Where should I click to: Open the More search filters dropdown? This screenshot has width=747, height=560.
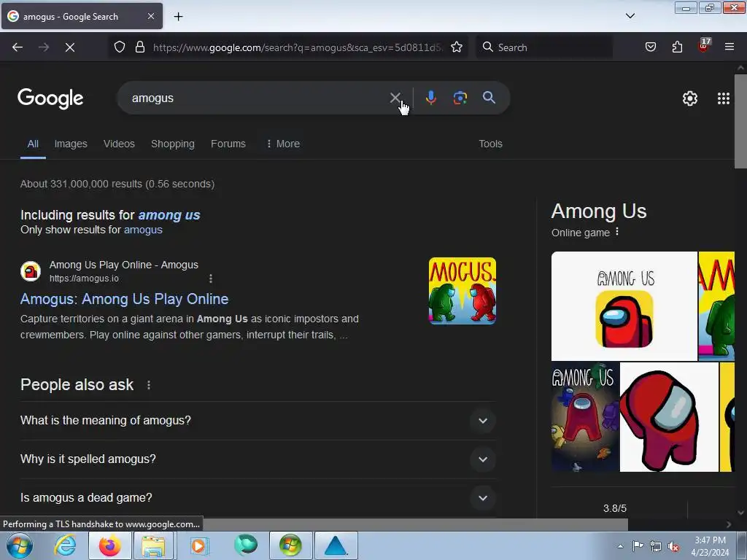pyautogui.click(x=283, y=144)
